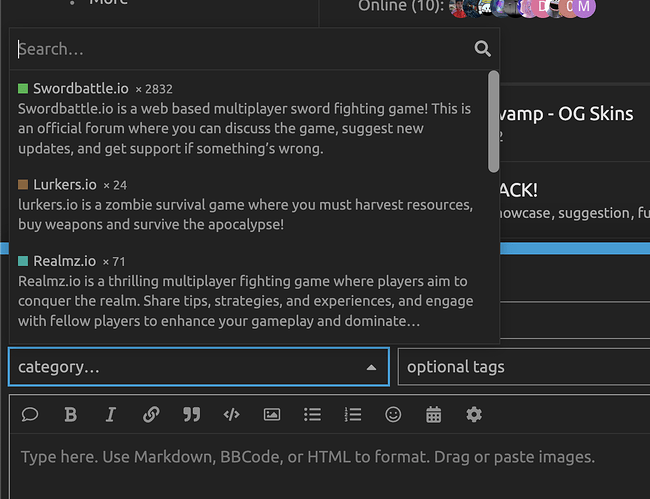Click the Lurkers.io zombie survival description
The height and width of the screenshot is (499, 650).
point(245,214)
